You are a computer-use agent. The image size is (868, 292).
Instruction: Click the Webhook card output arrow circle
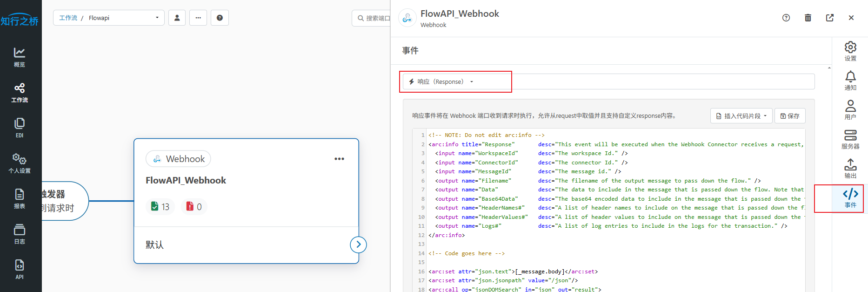click(x=358, y=244)
